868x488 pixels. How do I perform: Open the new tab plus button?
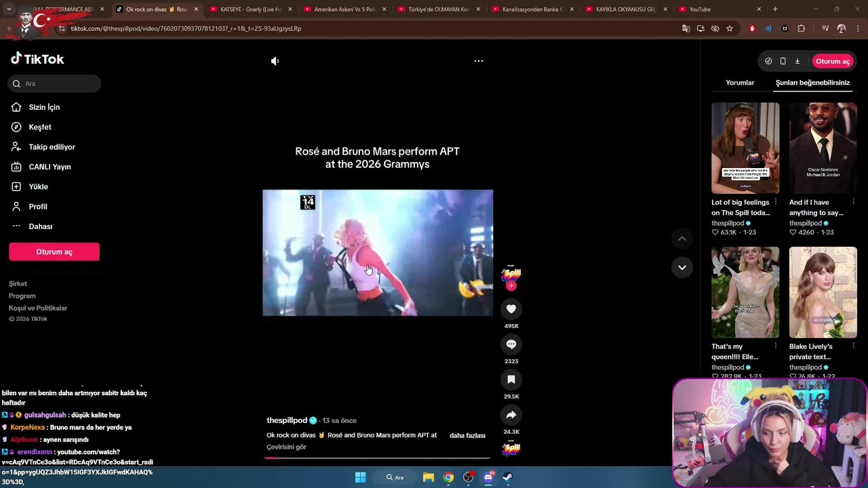pos(775,9)
